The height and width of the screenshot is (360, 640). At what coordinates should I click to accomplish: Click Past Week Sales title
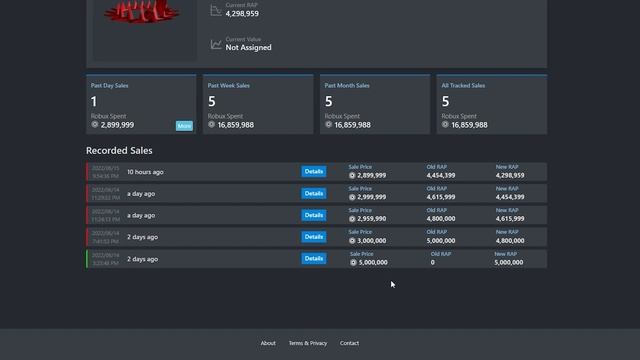229,86
